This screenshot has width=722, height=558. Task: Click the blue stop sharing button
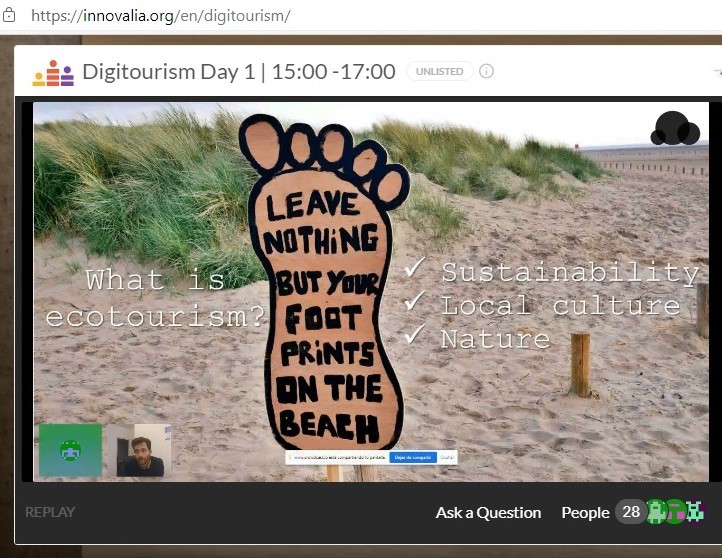[412, 457]
